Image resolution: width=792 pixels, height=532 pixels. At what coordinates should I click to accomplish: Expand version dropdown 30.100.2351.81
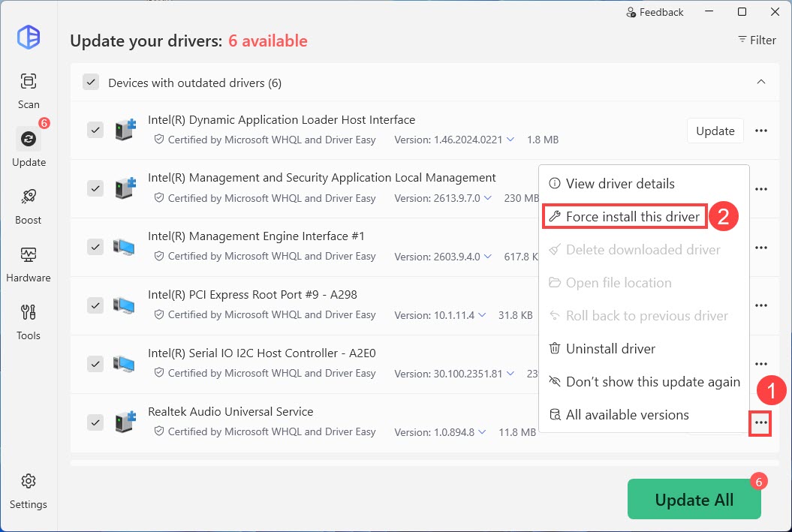(510, 374)
